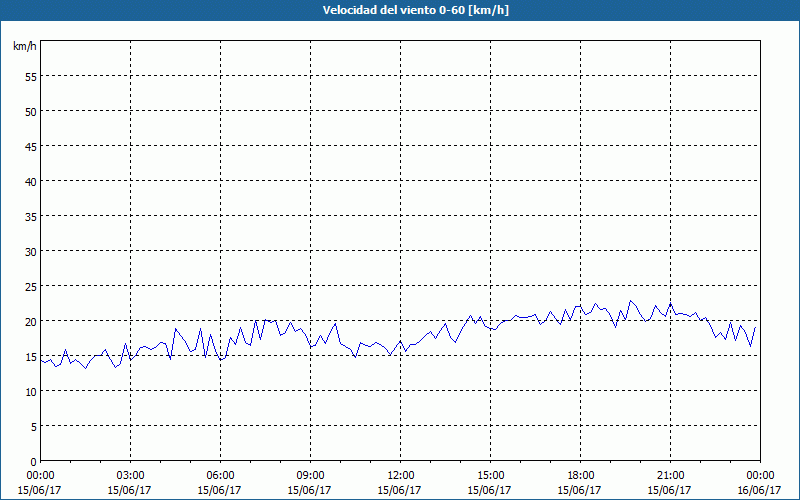The height and width of the screenshot is (500, 800).
Task: Click the y-axis value 45
Action: (31, 146)
